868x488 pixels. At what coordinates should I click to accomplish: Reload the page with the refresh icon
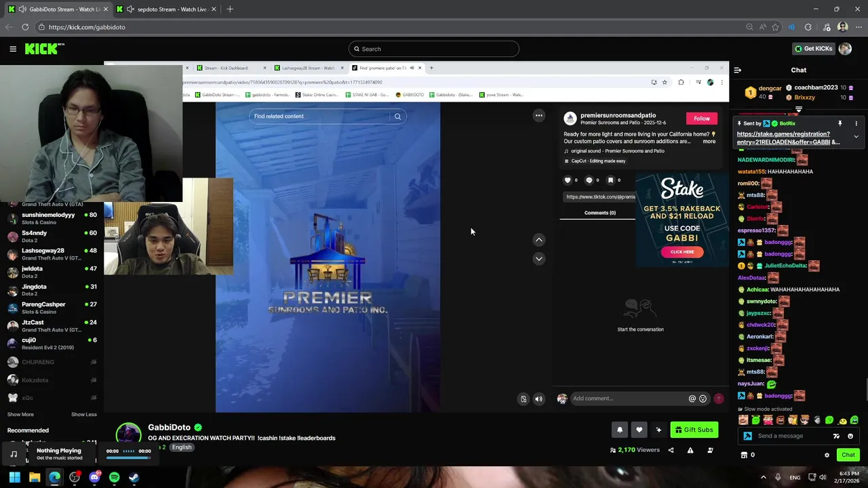click(25, 27)
